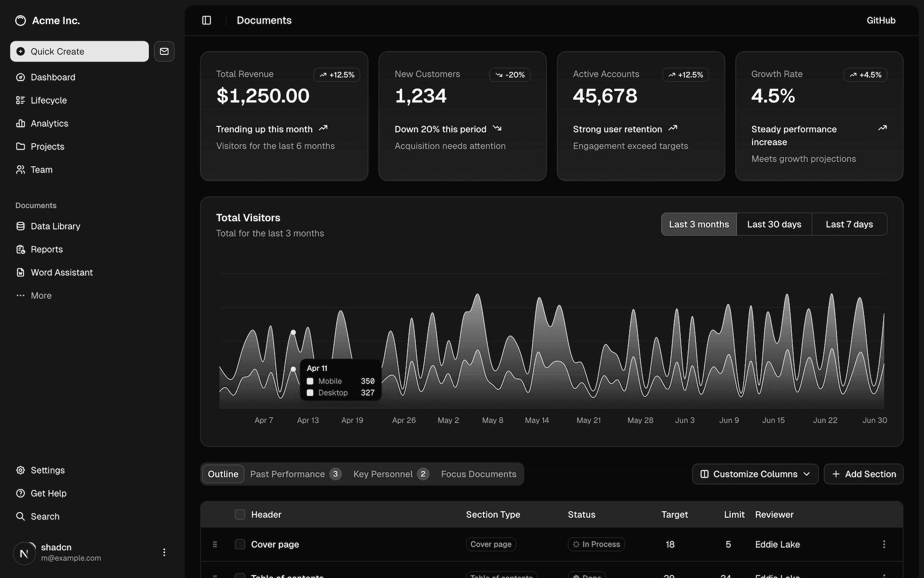Click the Add Section button
924x578 pixels.
pos(864,474)
